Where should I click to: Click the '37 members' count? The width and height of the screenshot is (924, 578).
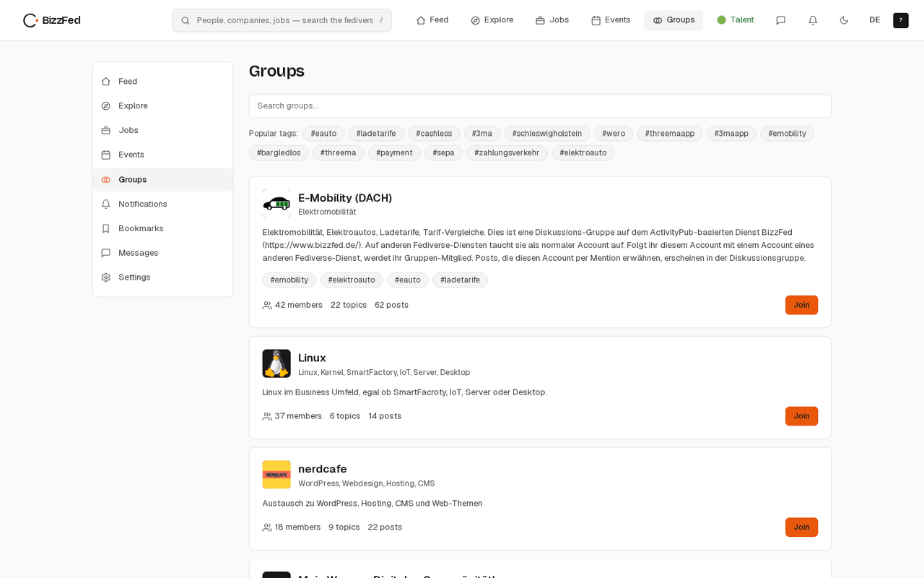pyautogui.click(x=292, y=416)
